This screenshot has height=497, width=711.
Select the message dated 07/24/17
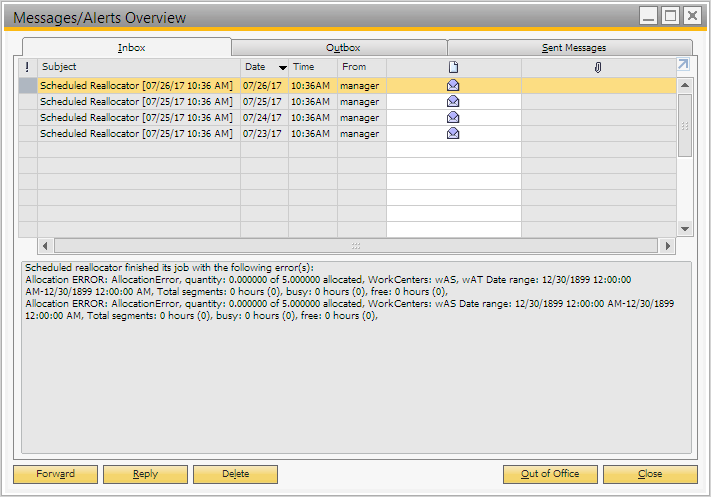(x=136, y=118)
